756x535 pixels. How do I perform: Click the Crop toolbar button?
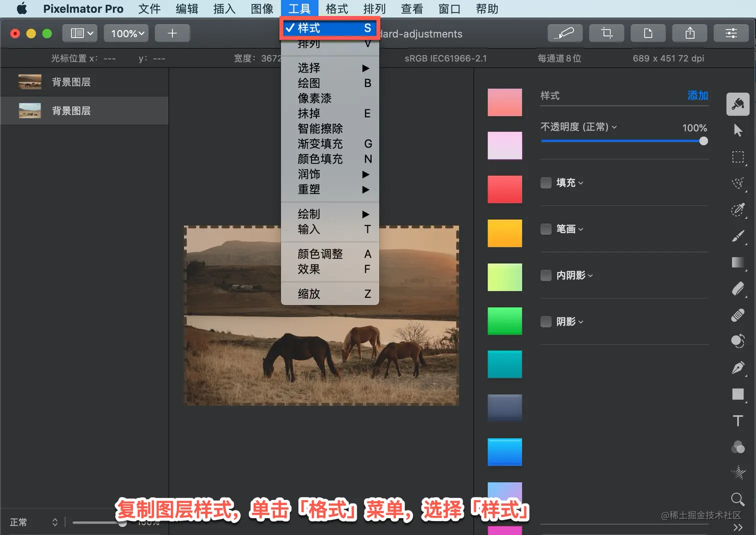pos(607,33)
